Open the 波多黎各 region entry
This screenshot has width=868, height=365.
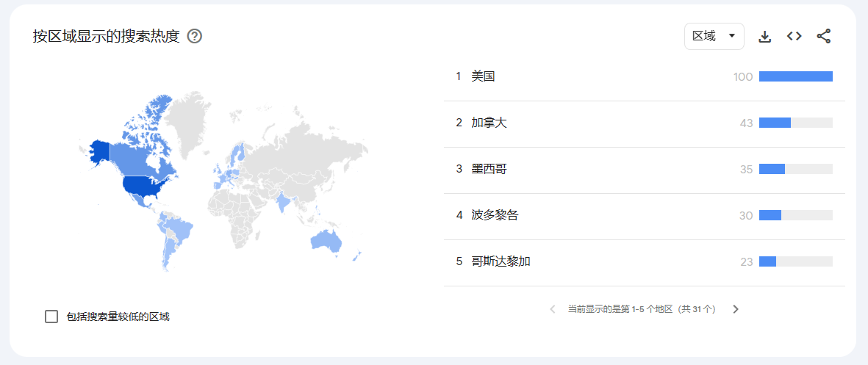645,216
